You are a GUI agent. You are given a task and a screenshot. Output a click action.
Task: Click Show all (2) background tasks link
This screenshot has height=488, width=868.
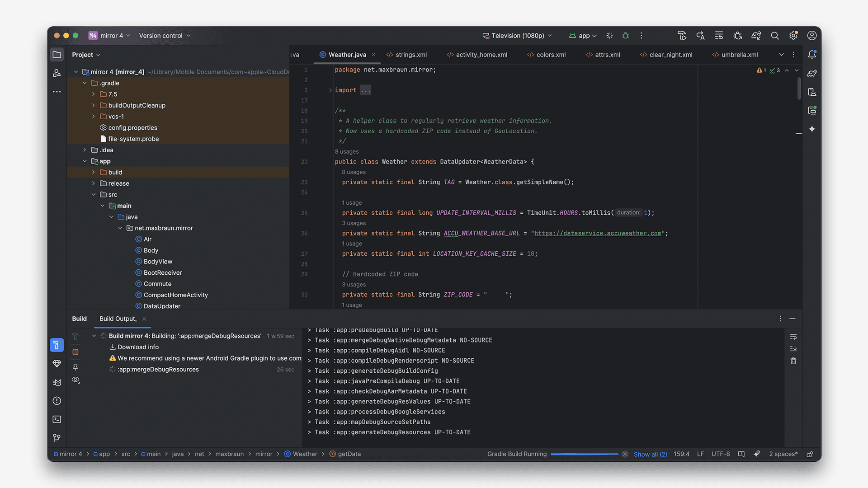(650, 454)
